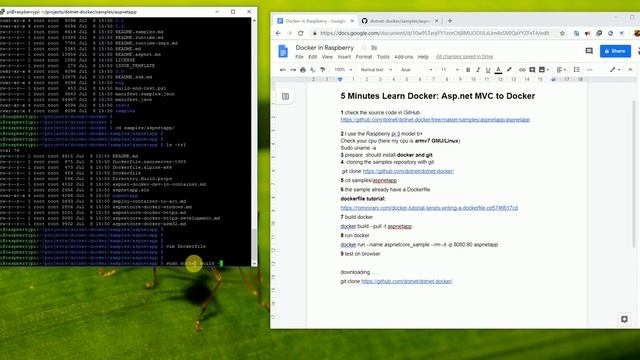Click the Undo icon in Docs toolbar
Image resolution: width=640 pixels, height=360 pixels.
pos(282,70)
